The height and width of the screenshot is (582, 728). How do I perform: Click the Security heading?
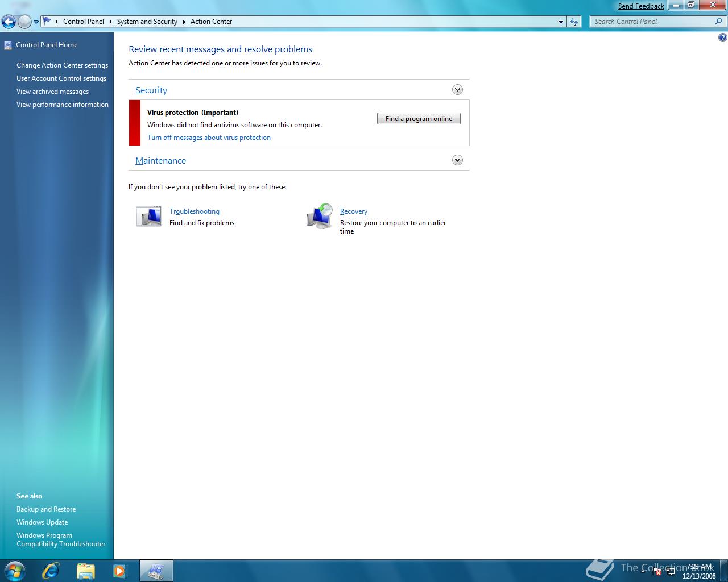pos(151,90)
